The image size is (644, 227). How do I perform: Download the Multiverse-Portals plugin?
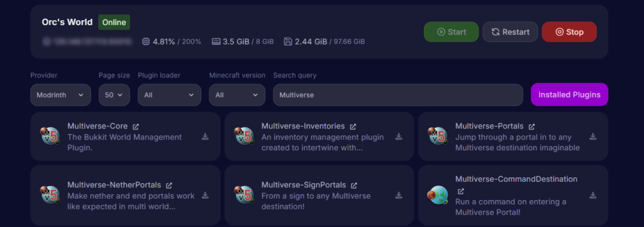pos(592,136)
